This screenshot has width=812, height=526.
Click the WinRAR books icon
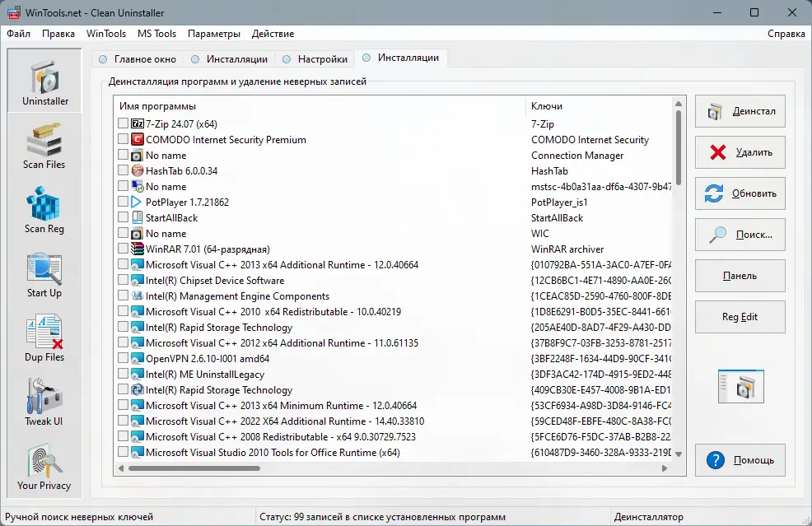point(138,249)
